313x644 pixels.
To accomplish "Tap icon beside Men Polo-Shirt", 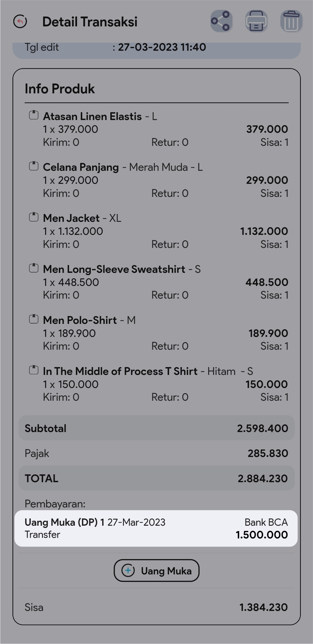I will pyautogui.click(x=34, y=319).
